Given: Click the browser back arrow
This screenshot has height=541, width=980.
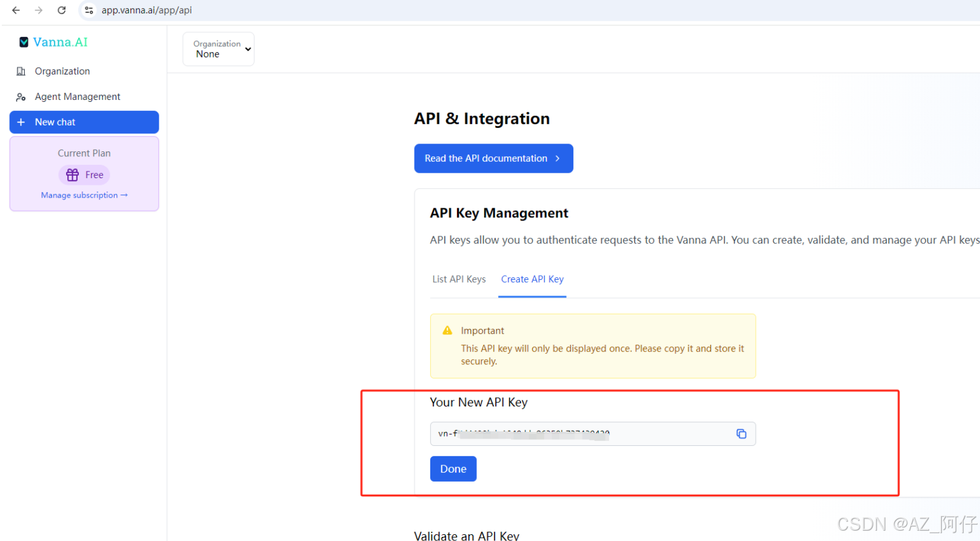Looking at the screenshot, I should [16, 10].
